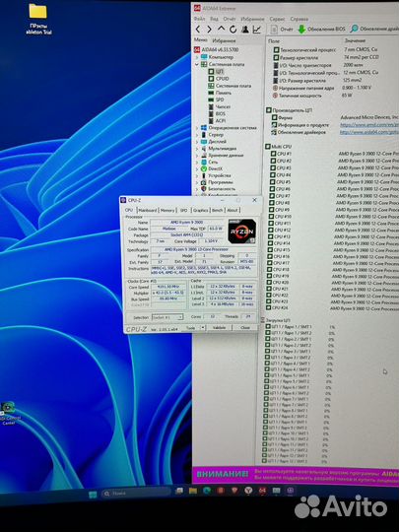Select BIOS item in tree
This screenshot has height=532, width=399.
tap(217, 113)
